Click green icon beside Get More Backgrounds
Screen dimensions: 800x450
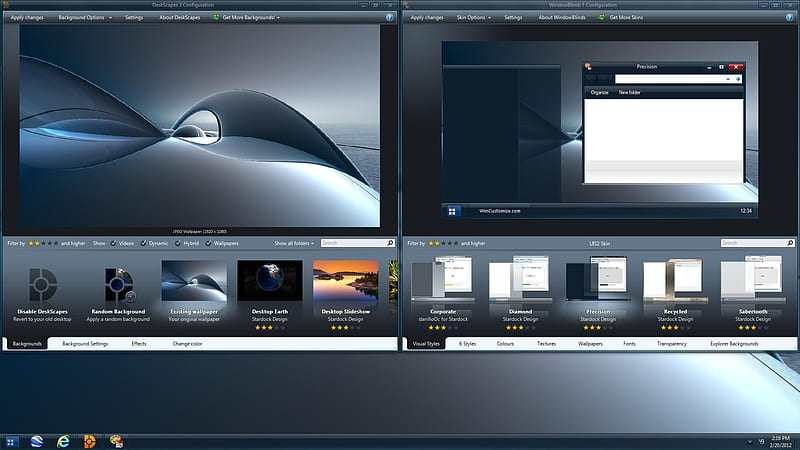click(216, 17)
